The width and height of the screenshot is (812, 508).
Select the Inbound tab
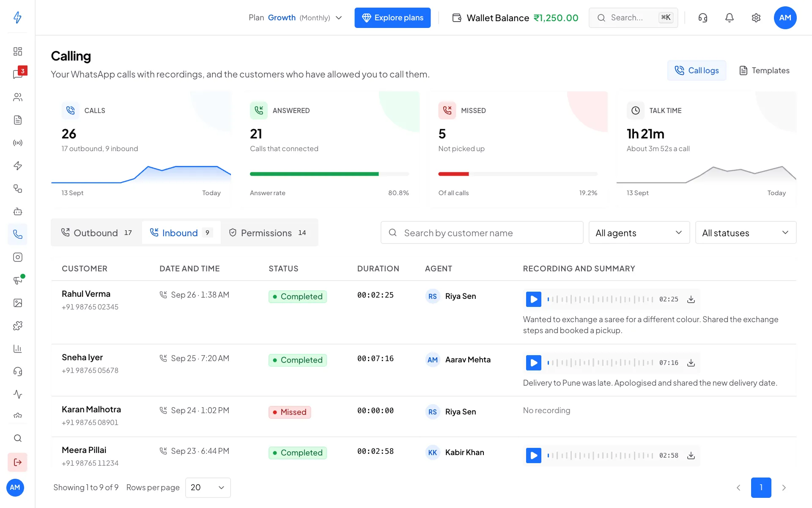click(x=181, y=232)
